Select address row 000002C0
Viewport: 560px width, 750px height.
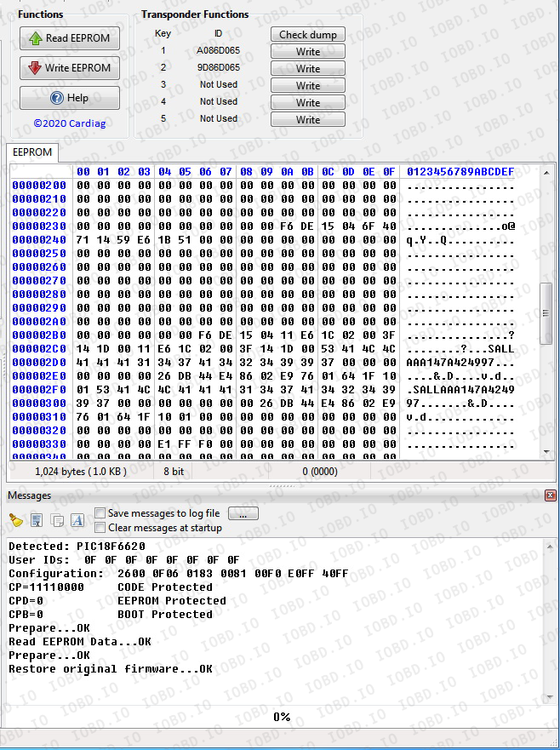point(39,349)
